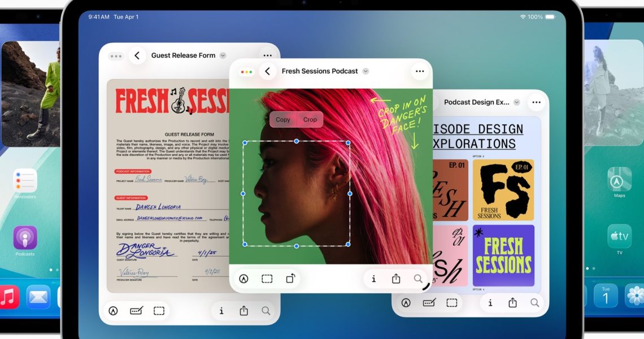Screen dimensions: 644x339
Task: Tap share icon in Podcast Design window
Action: [512, 302]
